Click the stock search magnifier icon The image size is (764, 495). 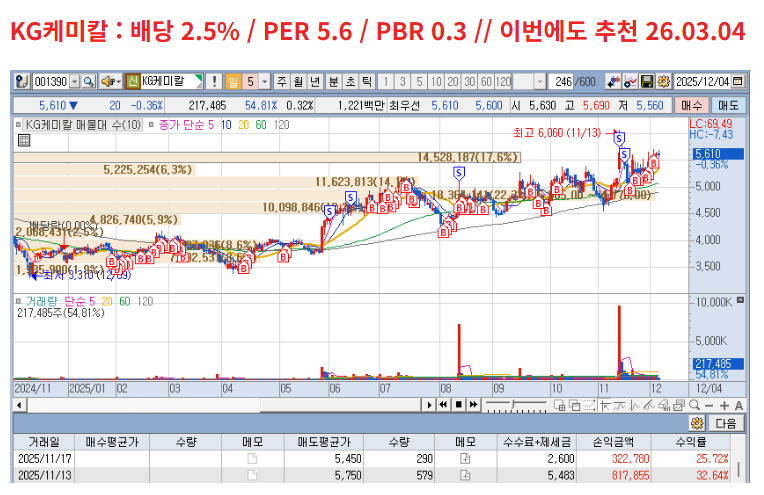89,81
